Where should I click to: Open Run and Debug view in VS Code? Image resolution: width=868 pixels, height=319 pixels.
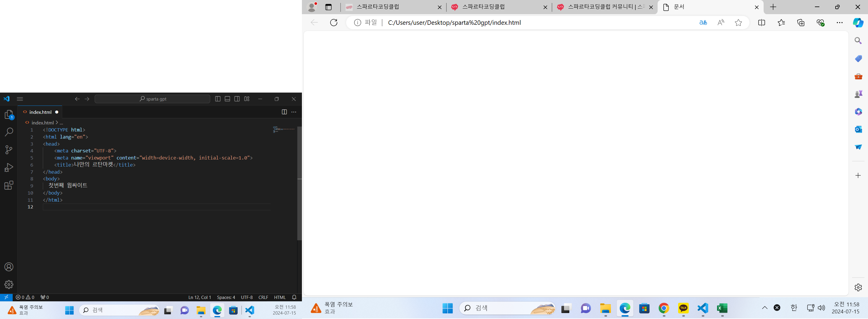pyautogui.click(x=9, y=167)
